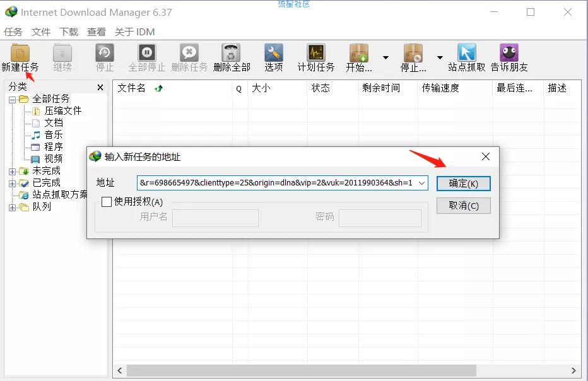This screenshot has height=381, width=588.
Task: Click the 取消(C) cancel button
Action: coord(464,206)
